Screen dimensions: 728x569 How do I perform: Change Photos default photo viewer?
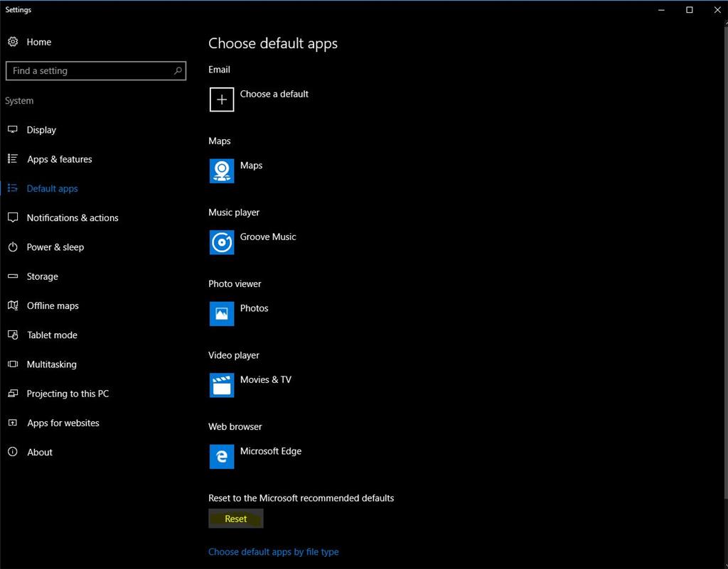(x=254, y=308)
